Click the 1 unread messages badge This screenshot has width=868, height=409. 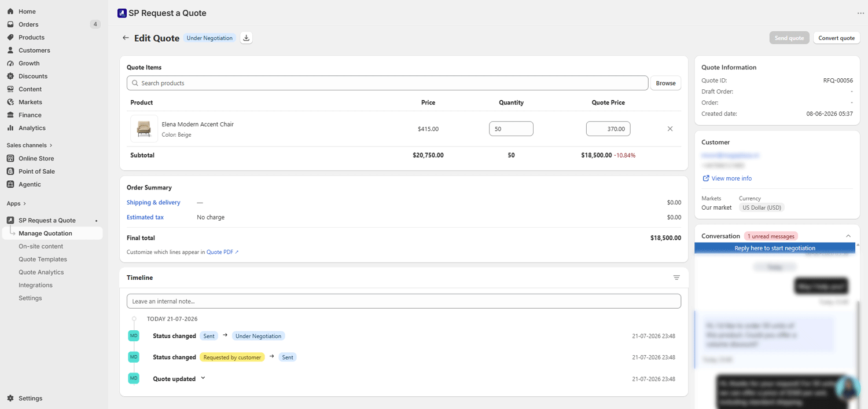click(x=771, y=236)
